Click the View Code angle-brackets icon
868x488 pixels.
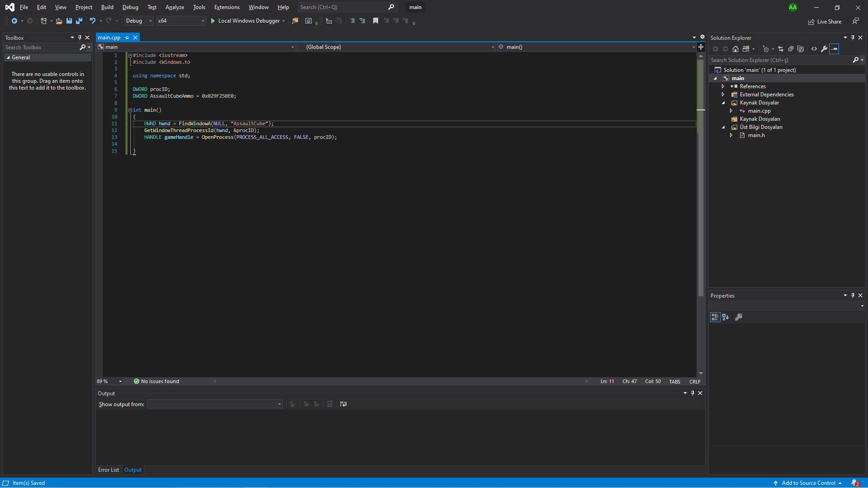814,49
